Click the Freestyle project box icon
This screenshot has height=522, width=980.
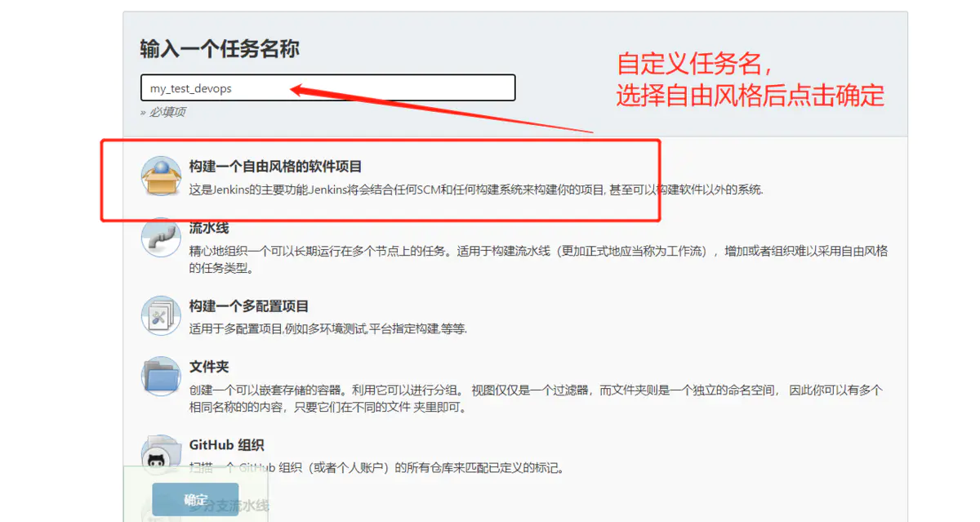click(x=161, y=176)
